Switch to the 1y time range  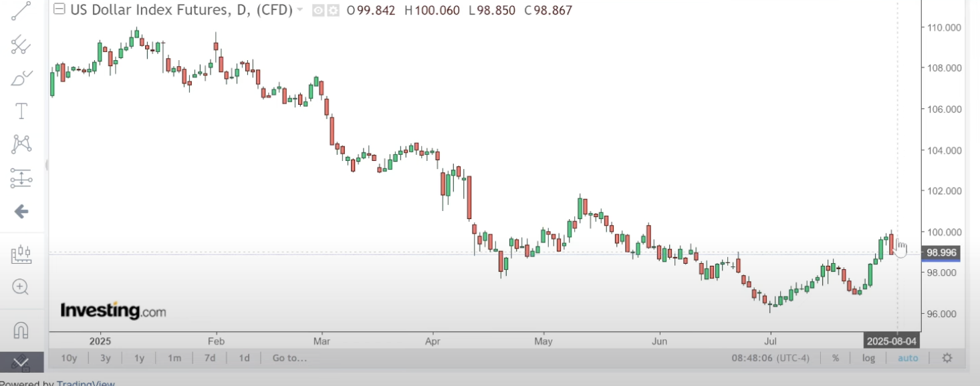tap(139, 358)
